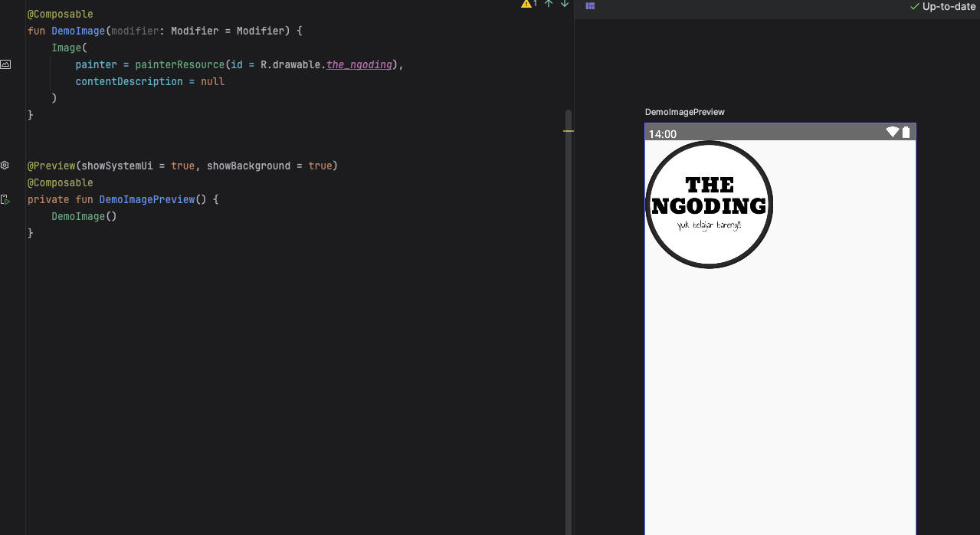Click the editor vertical scrollbar thumb

[x=568, y=307]
